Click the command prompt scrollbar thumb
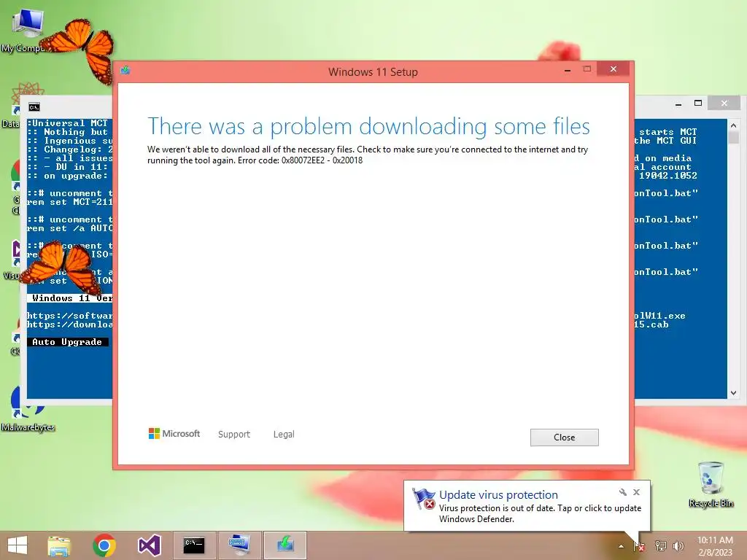 733,138
